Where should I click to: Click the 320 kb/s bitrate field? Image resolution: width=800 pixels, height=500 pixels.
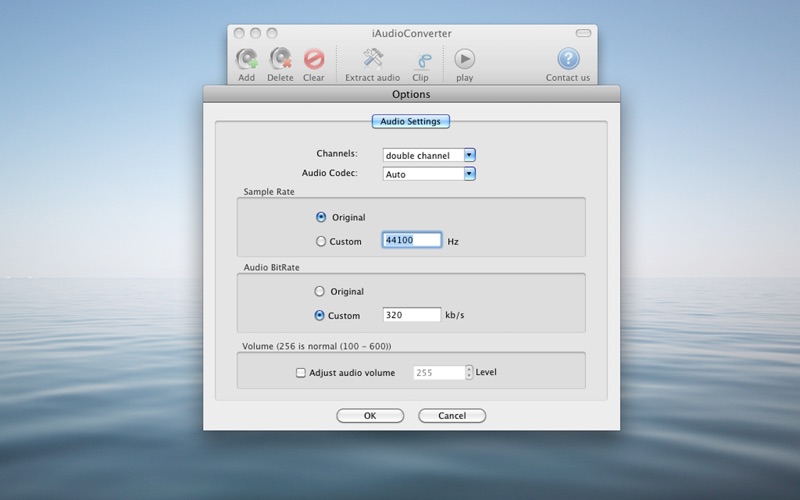click(x=412, y=315)
